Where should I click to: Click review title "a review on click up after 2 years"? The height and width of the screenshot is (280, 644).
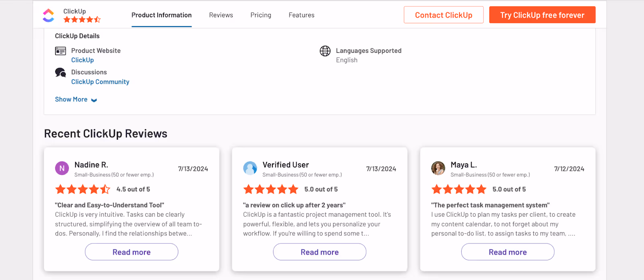pos(294,205)
